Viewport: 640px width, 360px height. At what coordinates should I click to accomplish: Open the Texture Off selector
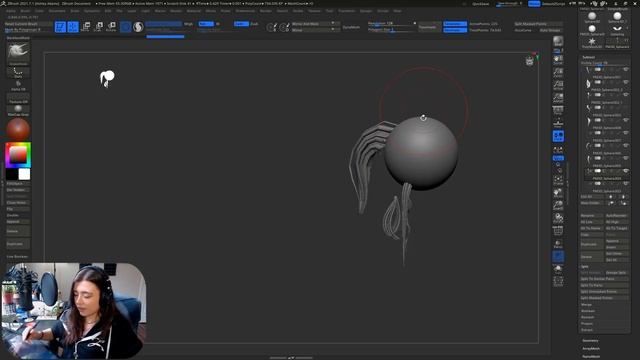tap(18, 98)
